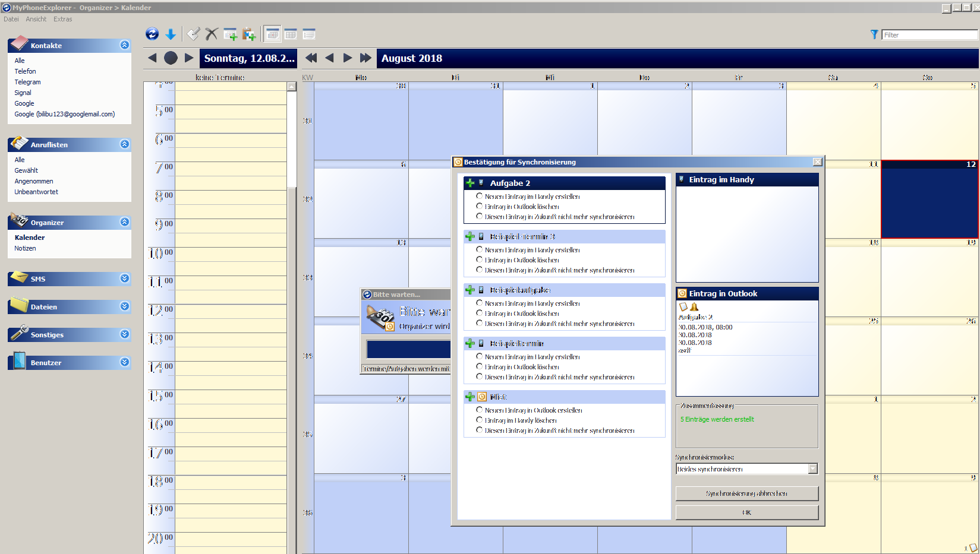Click the Benutzer phone icon
980x554 pixels.
point(19,360)
